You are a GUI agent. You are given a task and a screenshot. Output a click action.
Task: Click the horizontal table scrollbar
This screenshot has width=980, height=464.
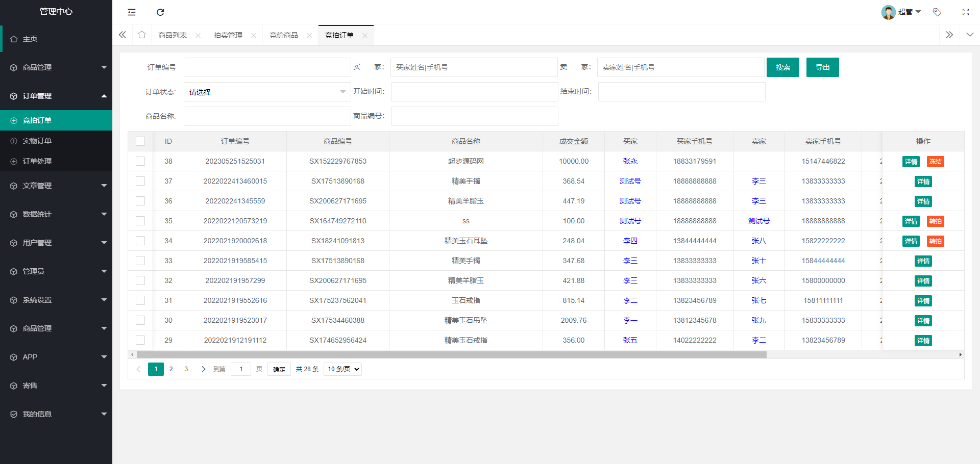[451, 354]
